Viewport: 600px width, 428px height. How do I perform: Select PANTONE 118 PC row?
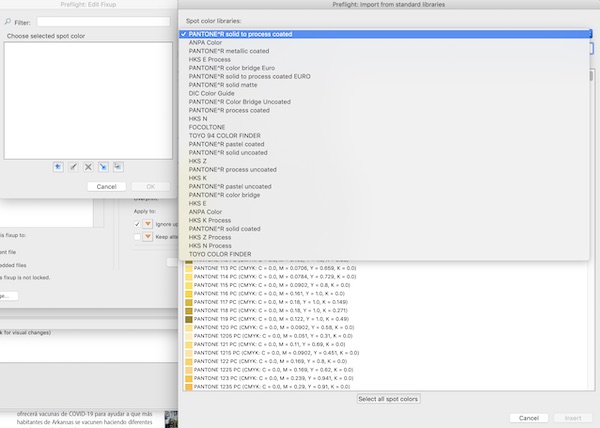[386, 311]
